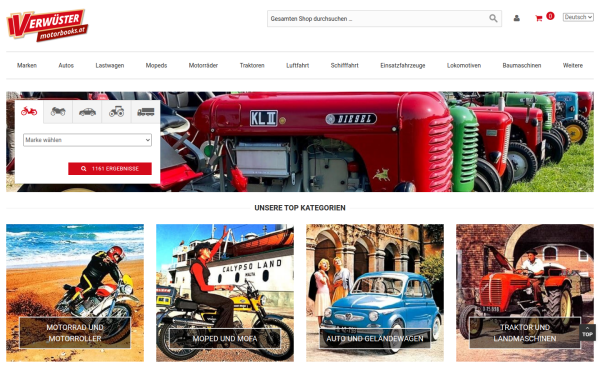Screen dimensions: 600x375
Task: Open the Schifffahrt menu
Action: pos(344,65)
